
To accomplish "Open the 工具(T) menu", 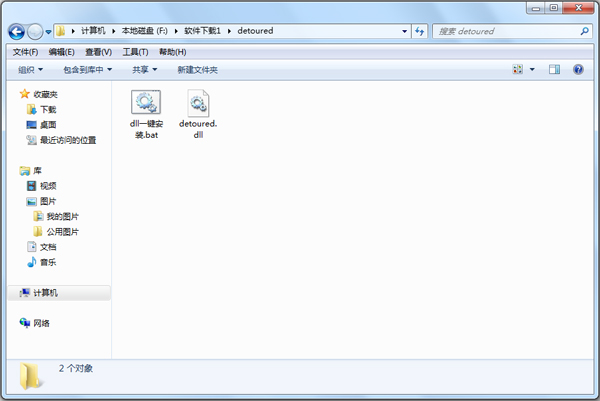I will point(136,52).
